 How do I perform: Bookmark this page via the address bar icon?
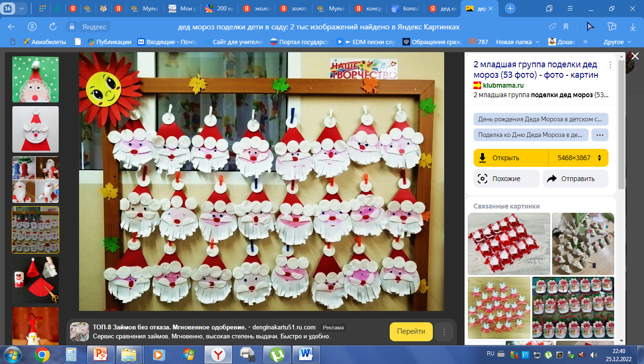565,27
